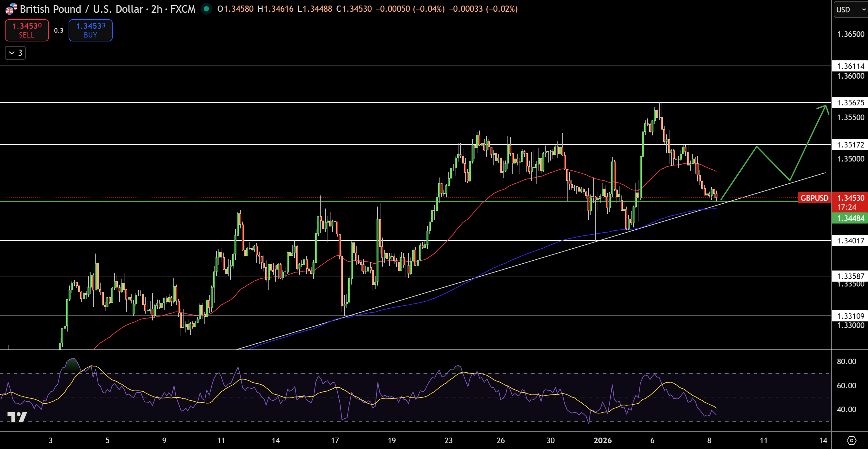The width and height of the screenshot is (868, 449).
Task: Click the 0.3 spread value between Sell and Buy
Action: click(59, 30)
